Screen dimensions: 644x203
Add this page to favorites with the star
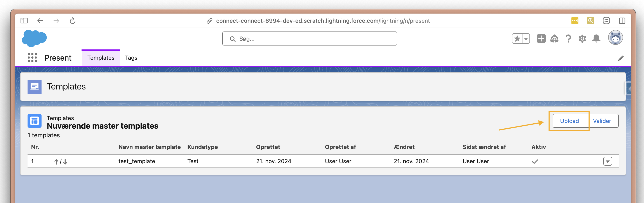[x=517, y=38]
